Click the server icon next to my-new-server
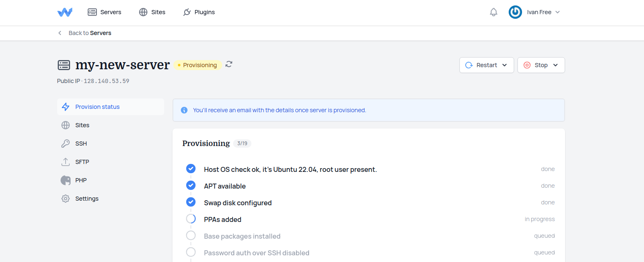 pyautogui.click(x=64, y=65)
